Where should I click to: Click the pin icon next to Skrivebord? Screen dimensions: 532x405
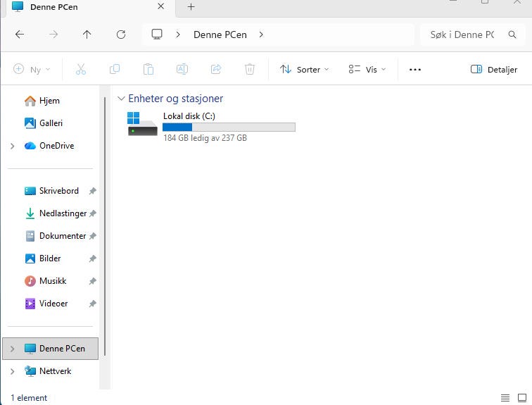[93, 191]
